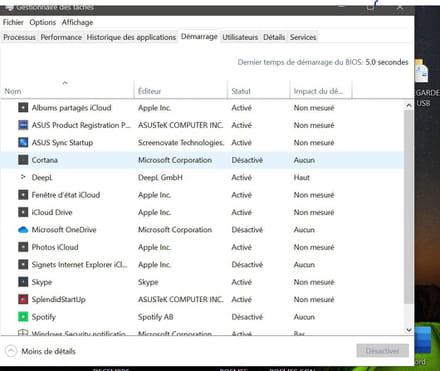The image size is (440, 371).
Task: Click Désactivé status in Spotify row
Action: [x=247, y=317]
